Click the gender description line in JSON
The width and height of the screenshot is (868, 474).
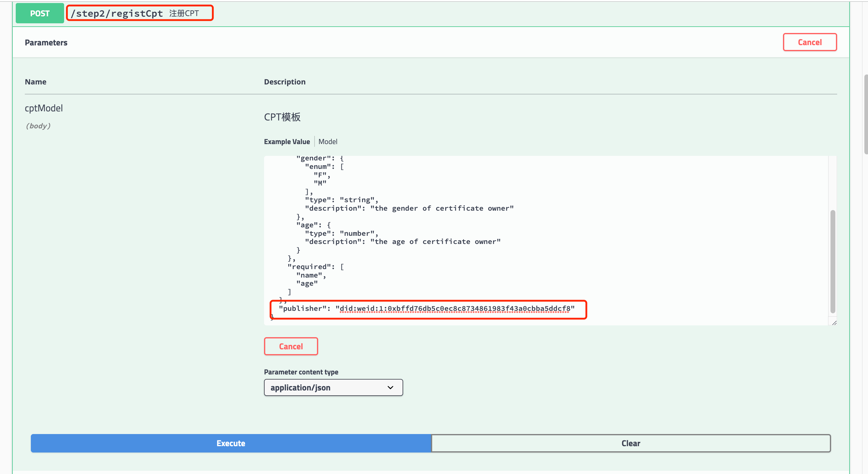point(409,208)
